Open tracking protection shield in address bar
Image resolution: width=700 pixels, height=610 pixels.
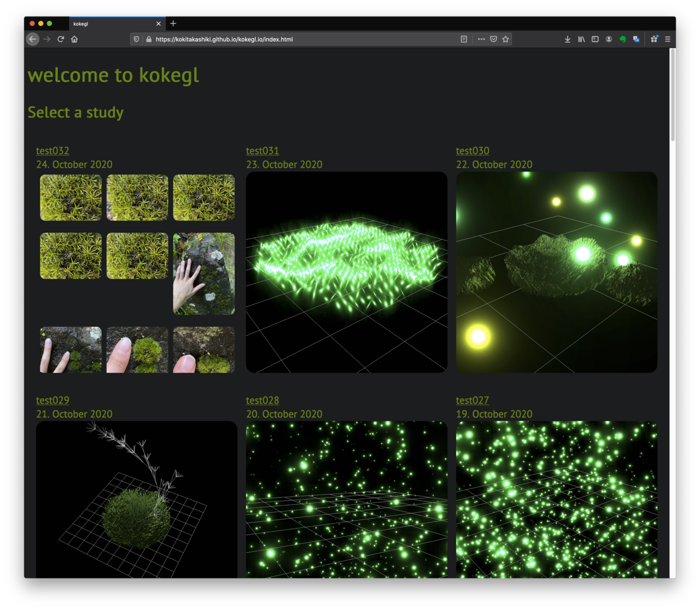click(x=137, y=39)
